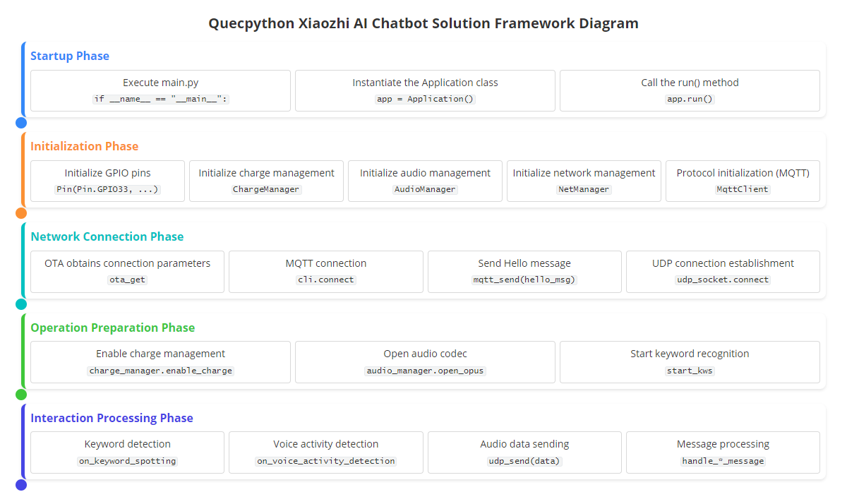Select the Send Hello message card

click(x=524, y=271)
